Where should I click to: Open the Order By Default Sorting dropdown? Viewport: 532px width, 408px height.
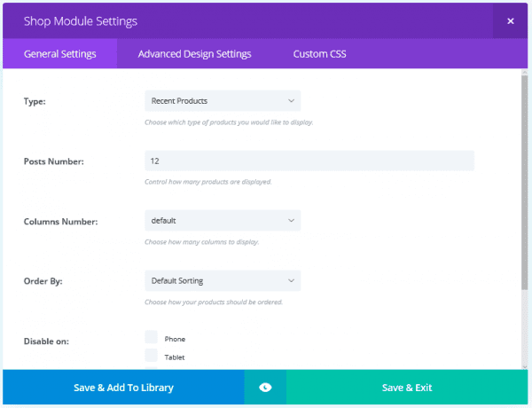[223, 281]
